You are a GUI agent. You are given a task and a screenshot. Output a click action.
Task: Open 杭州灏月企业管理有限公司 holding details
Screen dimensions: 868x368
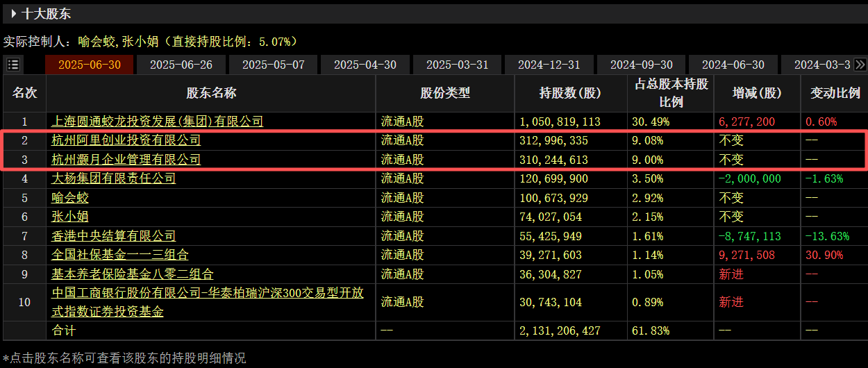126,160
